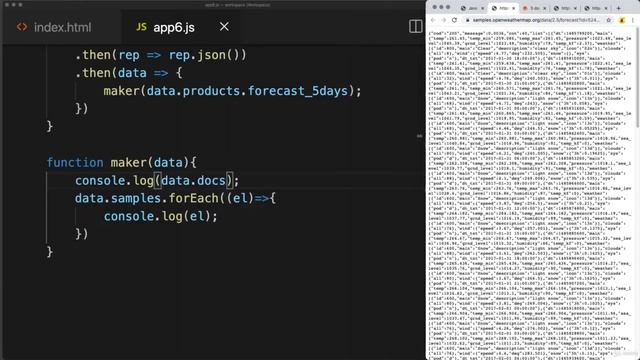
Task: Click 'data.docs' inside console.log
Action: pyautogui.click(x=193, y=180)
